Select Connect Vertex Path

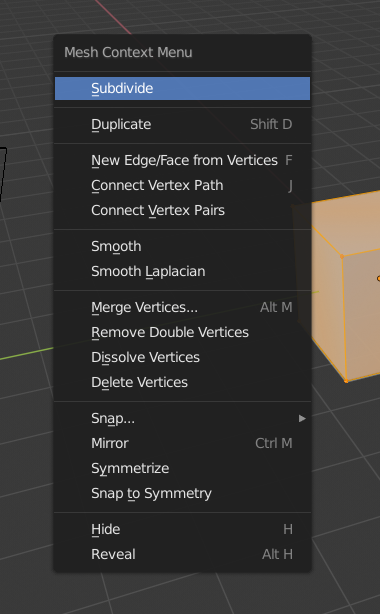point(182,185)
